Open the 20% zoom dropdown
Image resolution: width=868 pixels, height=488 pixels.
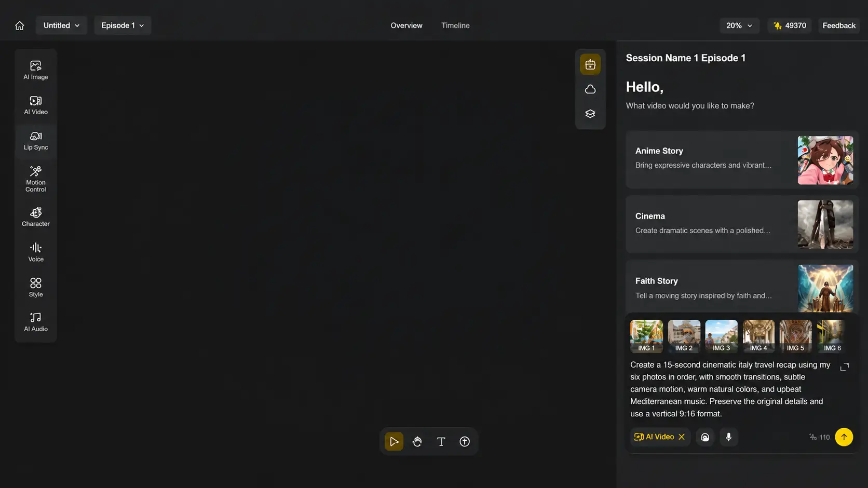click(739, 25)
